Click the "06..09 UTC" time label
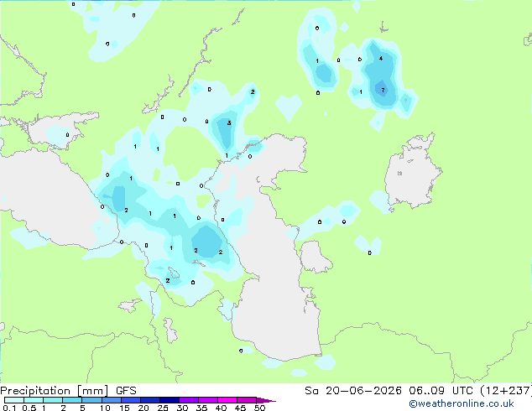Image resolution: width=532 pixels, height=411 pixels. pos(441,391)
